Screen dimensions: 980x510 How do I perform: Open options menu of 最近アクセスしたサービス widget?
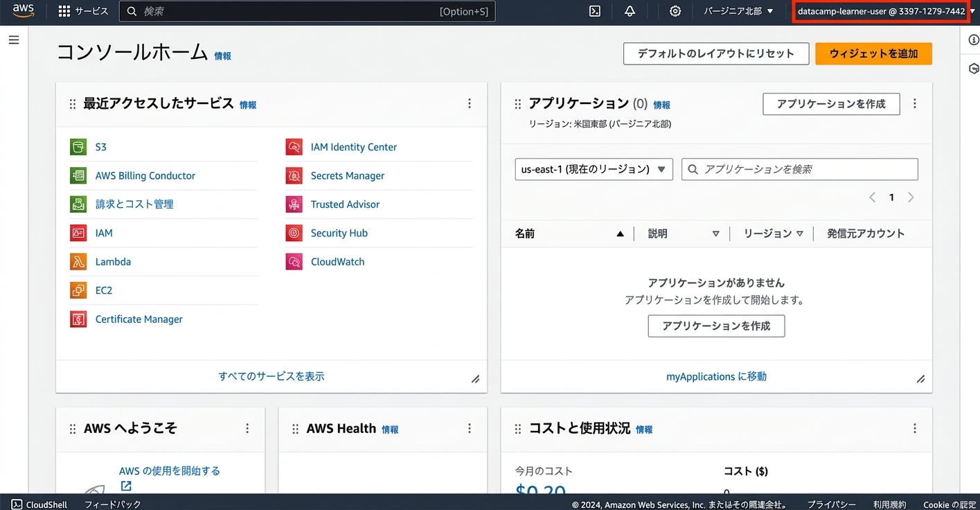point(470,103)
